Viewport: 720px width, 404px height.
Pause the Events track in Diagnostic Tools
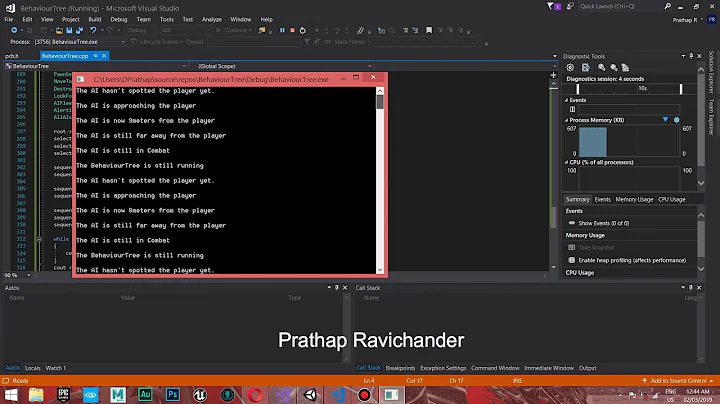click(572, 109)
